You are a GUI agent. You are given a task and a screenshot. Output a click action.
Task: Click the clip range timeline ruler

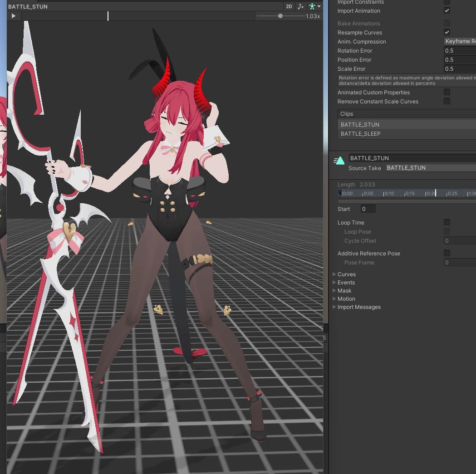coord(407,193)
